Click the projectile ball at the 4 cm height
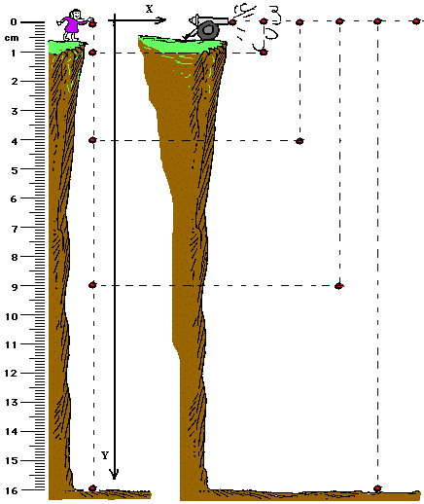Image resolution: width=424 pixels, height=504 pixels. pyautogui.click(x=300, y=141)
